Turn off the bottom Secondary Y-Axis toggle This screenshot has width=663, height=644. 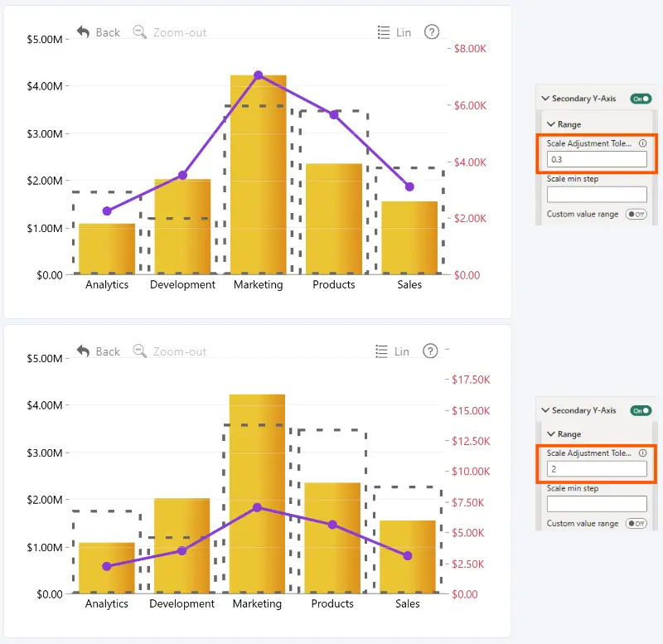click(641, 410)
